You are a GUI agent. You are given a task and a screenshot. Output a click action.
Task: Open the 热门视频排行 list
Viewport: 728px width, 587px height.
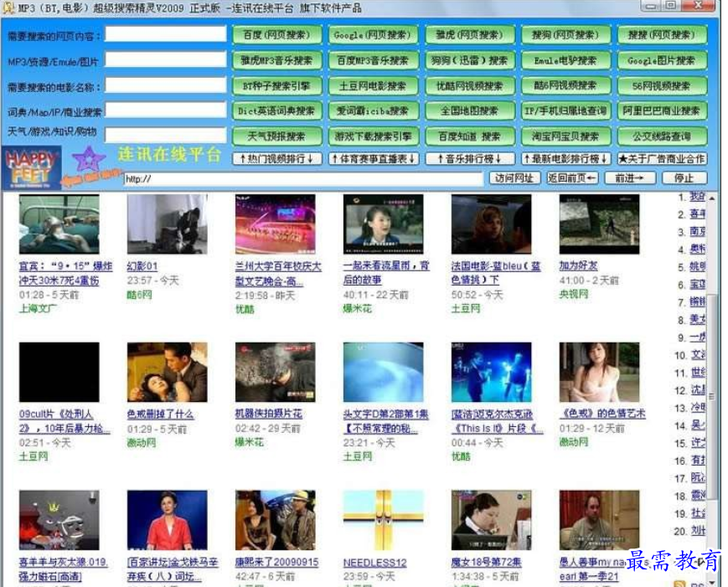pos(276,159)
